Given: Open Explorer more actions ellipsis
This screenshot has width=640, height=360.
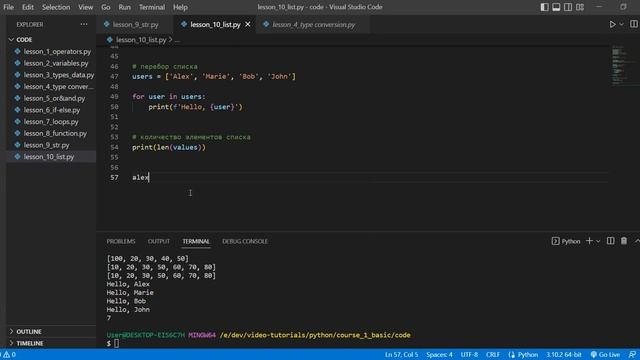Looking at the screenshot, I should pyautogui.click(x=84, y=24).
